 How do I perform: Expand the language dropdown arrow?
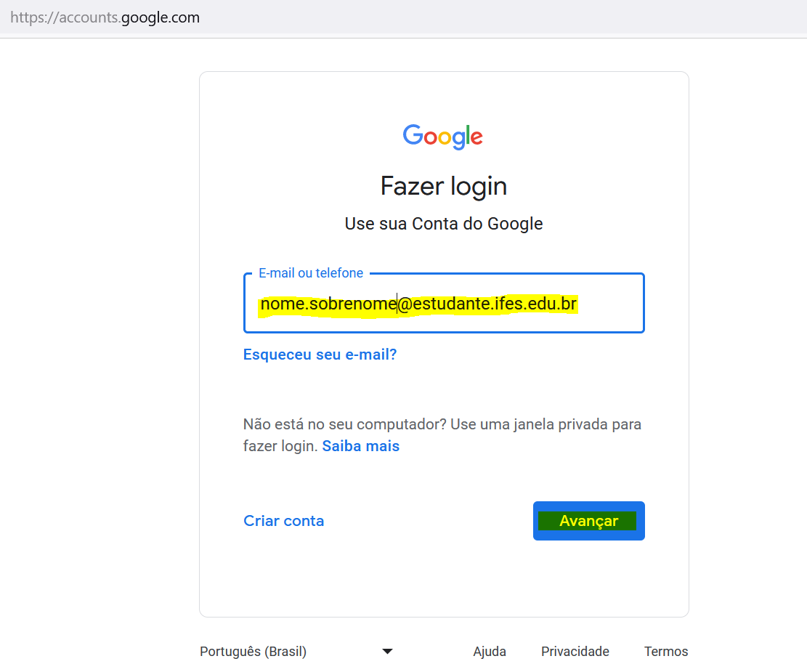(x=387, y=652)
